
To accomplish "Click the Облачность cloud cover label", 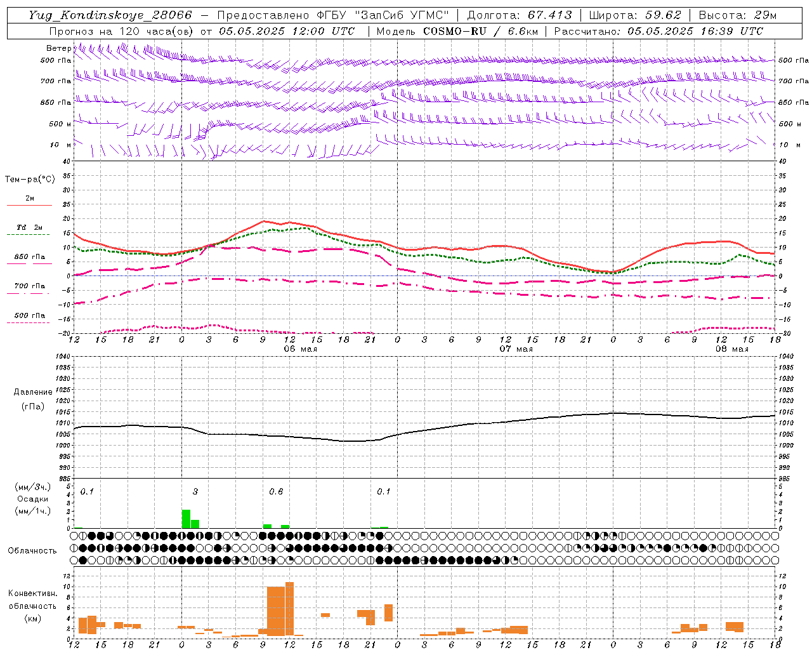I will point(32,550).
